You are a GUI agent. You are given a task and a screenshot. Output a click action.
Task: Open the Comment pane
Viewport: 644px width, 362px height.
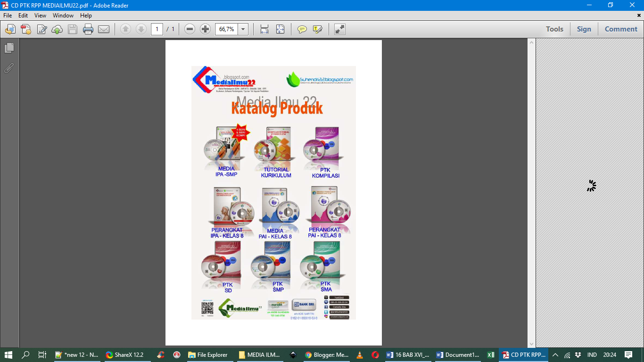click(x=621, y=29)
